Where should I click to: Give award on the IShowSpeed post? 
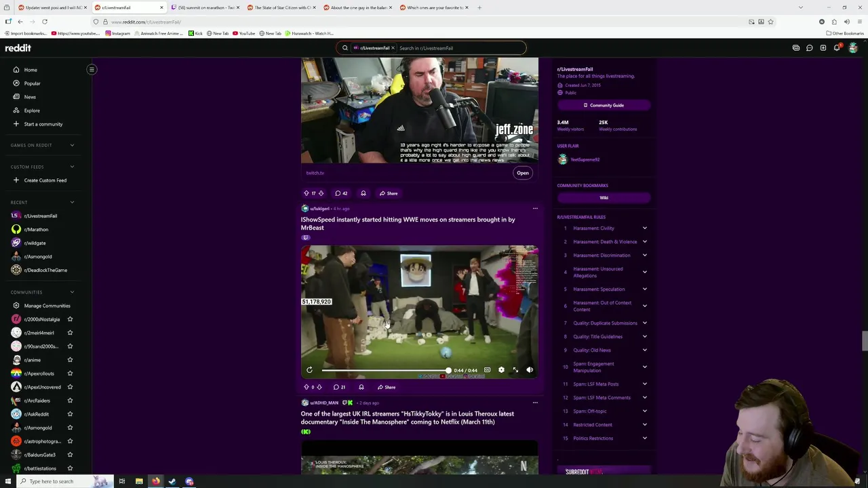tap(361, 387)
